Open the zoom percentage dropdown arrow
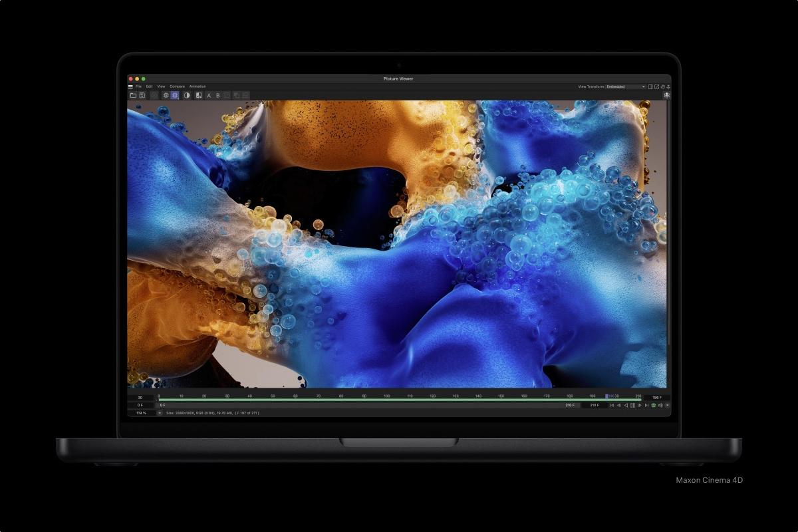Viewport: 798px width, 532px height. (160, 413)
